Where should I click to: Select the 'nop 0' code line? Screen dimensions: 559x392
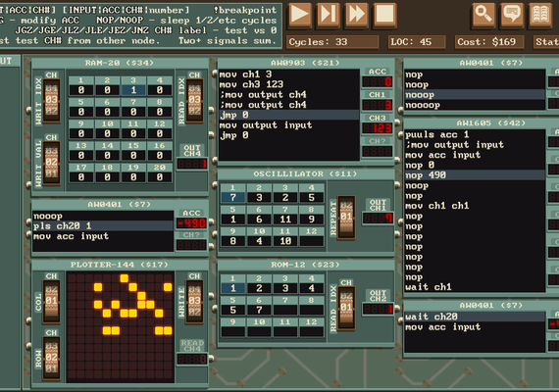point(475,165)
